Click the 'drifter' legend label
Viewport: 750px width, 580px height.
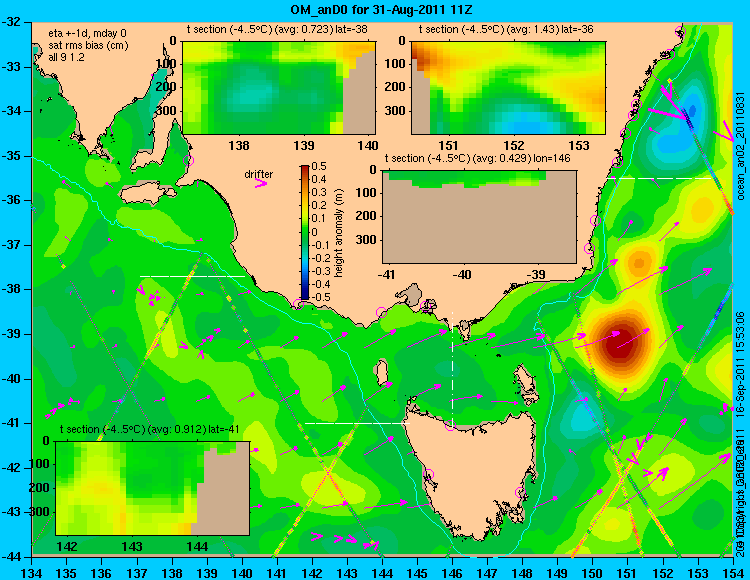coord(259,174)
